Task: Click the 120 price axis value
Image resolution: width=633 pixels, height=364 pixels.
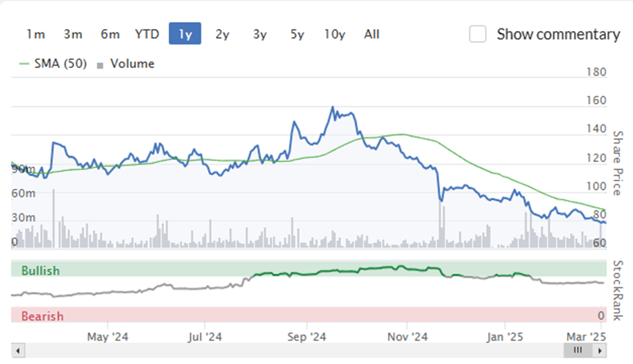Action: point(596,158)
